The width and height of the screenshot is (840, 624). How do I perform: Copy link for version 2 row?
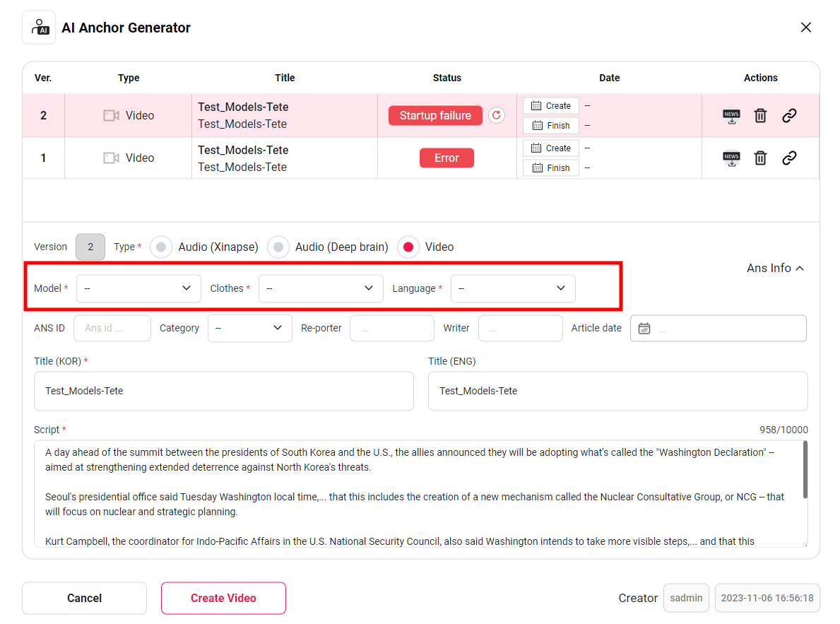tap(789, 116)
